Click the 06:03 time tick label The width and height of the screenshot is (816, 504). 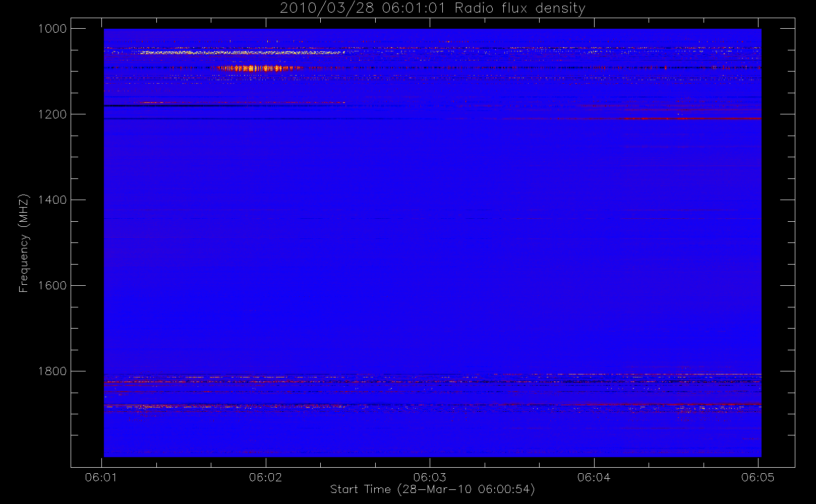tap(430, 477)
